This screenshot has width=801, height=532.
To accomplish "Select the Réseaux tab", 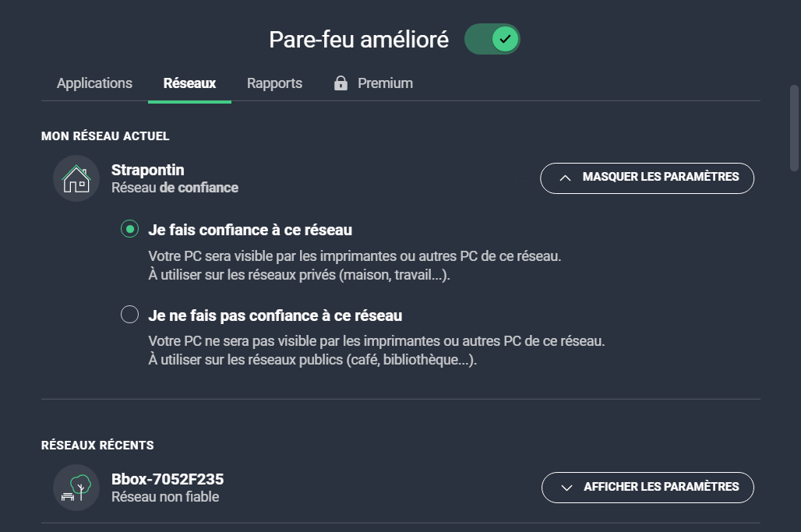I will [x=189, y=83].
